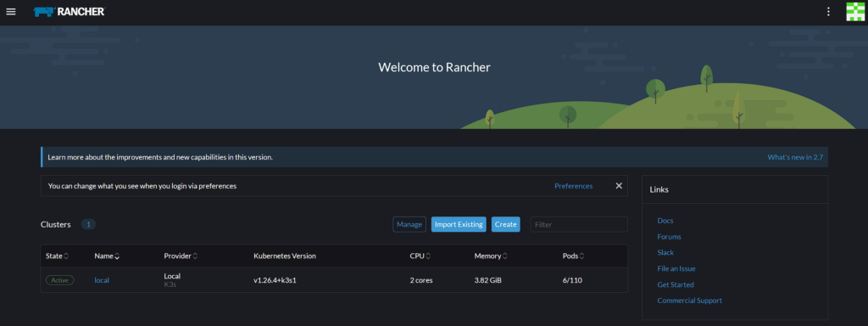Click the Rancher logo
This screenshot has width=868, height=326.
(70, 12)
